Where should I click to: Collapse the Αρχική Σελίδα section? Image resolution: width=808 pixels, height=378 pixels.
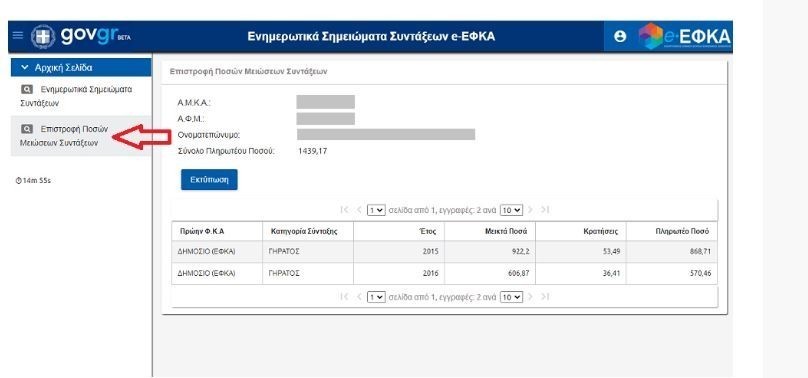click(x=81, y=67)
